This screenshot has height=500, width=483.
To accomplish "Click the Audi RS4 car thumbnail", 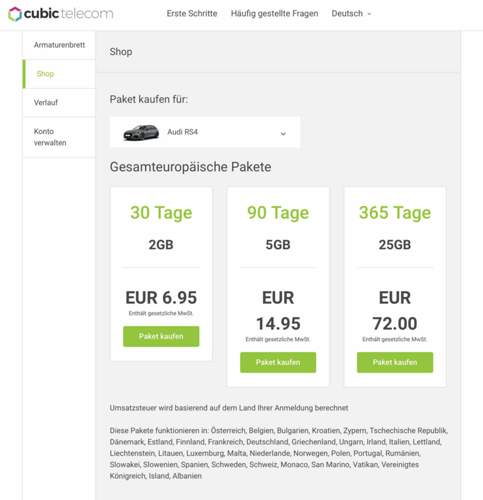I will (x=141, y=132).
